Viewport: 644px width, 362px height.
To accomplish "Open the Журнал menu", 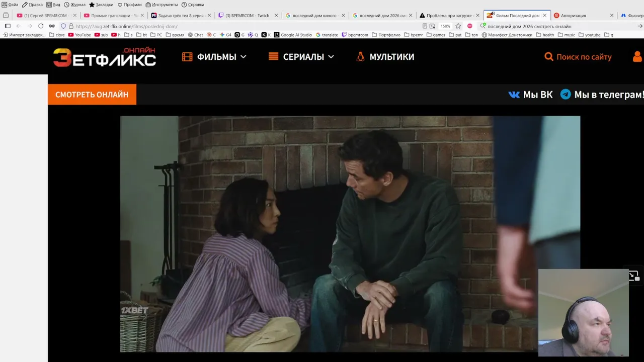I will point(74,5).
